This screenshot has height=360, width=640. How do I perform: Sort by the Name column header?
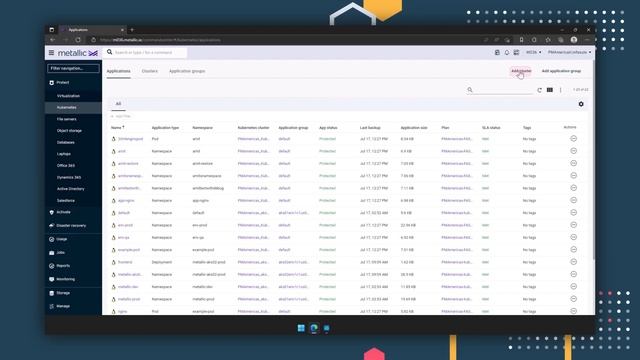117,128
